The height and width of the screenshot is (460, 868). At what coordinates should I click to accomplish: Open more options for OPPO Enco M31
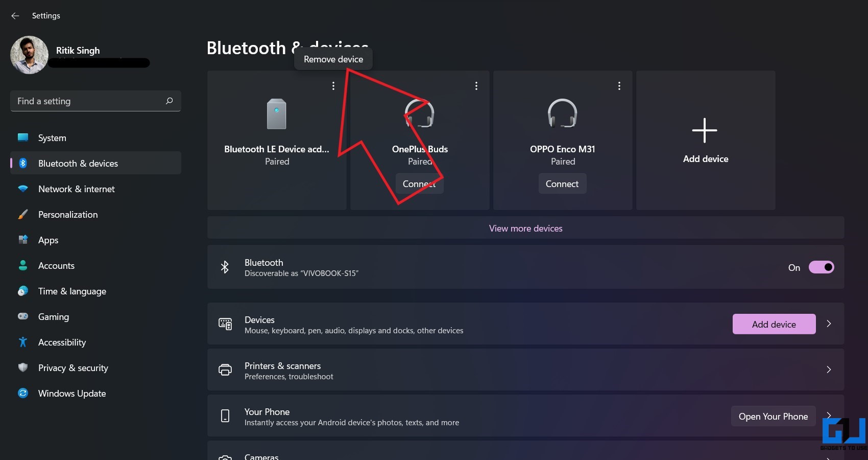[619, 86]
